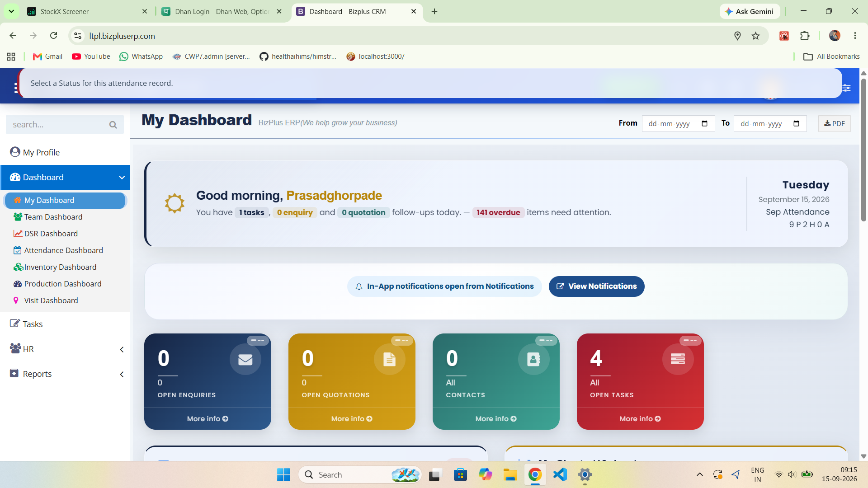Open Chrome extensions puzzle icon

805,36
